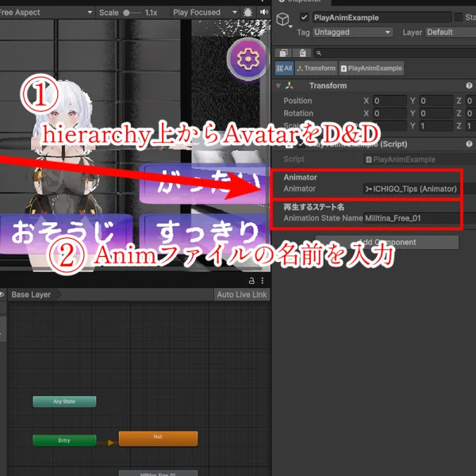Toggle the Auto Live Link button

click(x=242, y=295)
